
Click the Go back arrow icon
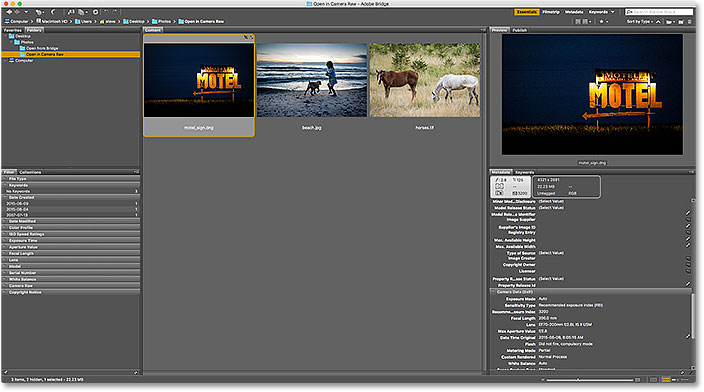[x=9, y=12]
